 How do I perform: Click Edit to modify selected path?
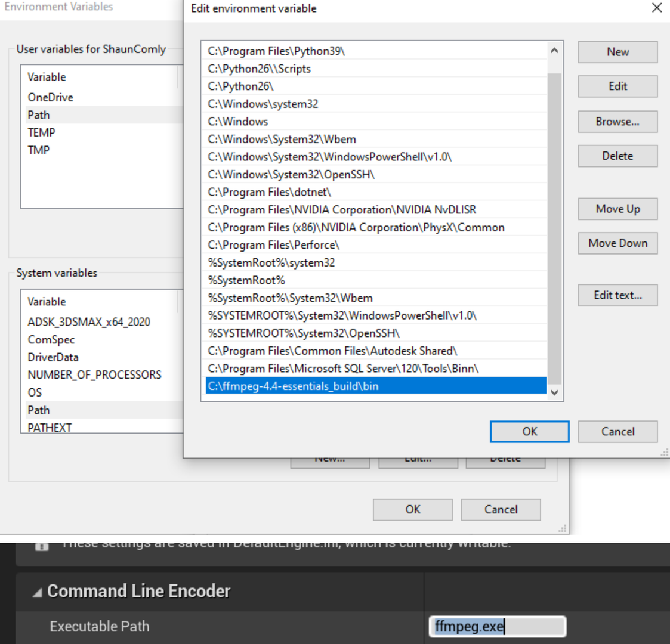click(617, 86)
